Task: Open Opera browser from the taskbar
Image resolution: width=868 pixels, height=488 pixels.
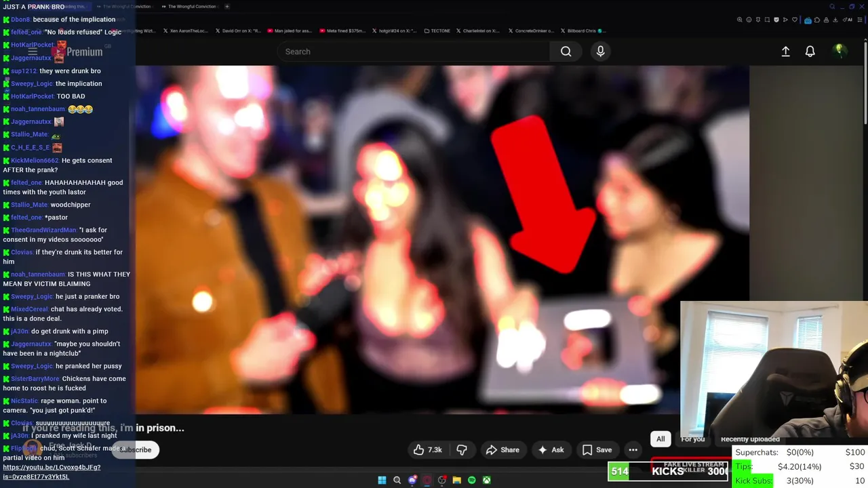Action: pyautogui.click(x=427, y=480)
